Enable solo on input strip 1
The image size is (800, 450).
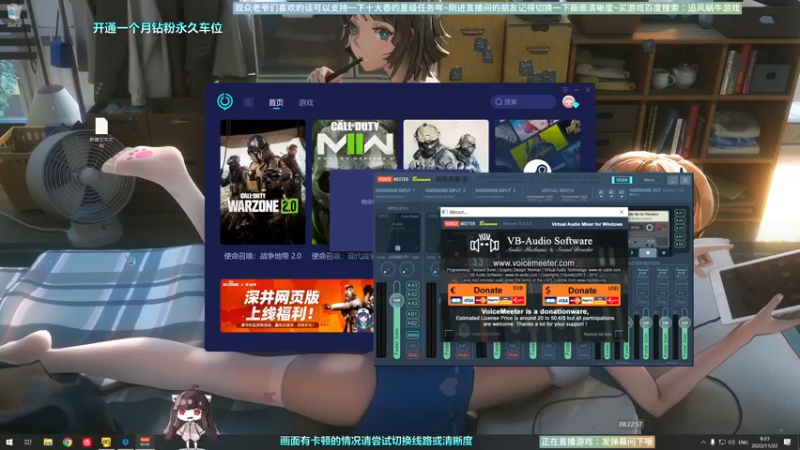pos(412,345)
